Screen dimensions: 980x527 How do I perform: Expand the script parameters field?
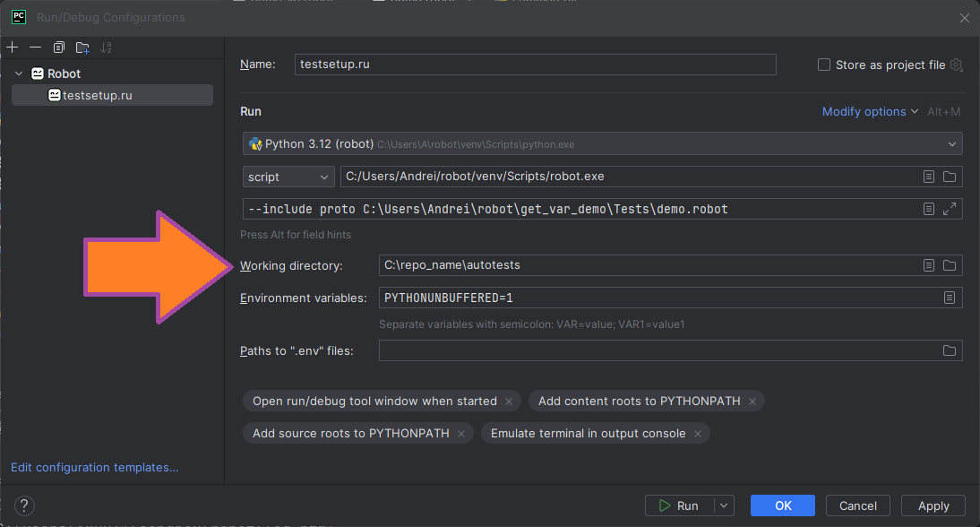(x=950, y=209)
